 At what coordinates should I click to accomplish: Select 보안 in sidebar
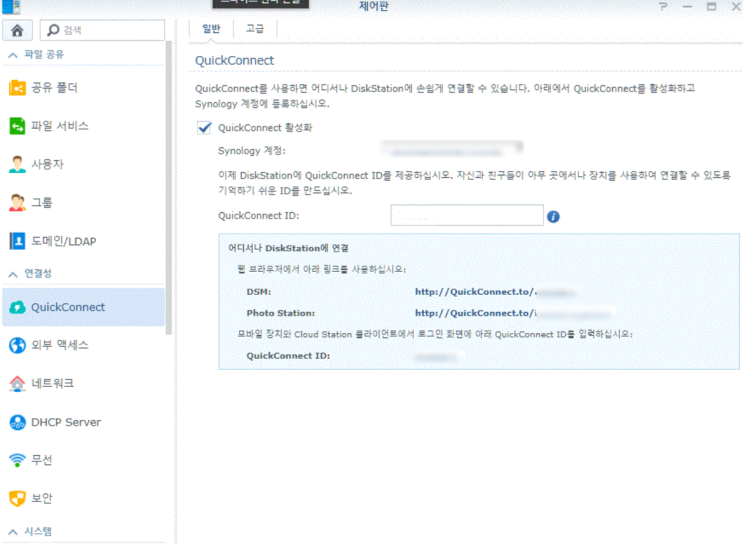[83, 499]
